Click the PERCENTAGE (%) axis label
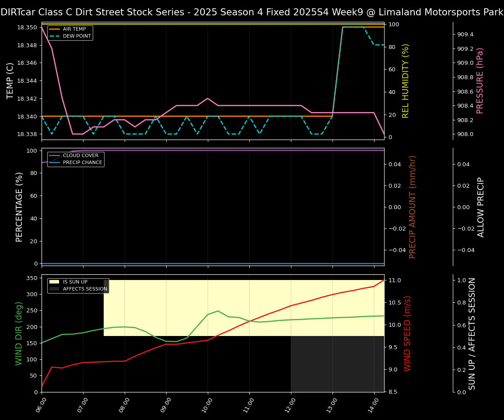This screenshot has height=420, width=504. pos(19,207)
